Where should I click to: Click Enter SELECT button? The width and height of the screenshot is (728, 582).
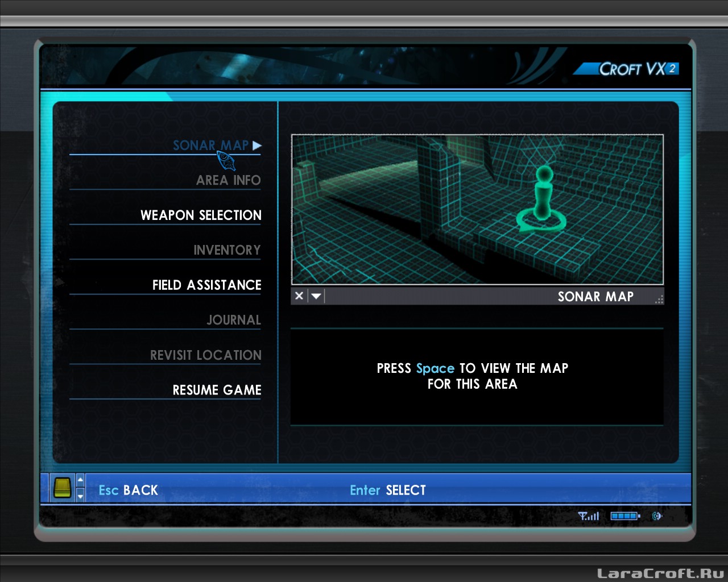click(388, 490)
